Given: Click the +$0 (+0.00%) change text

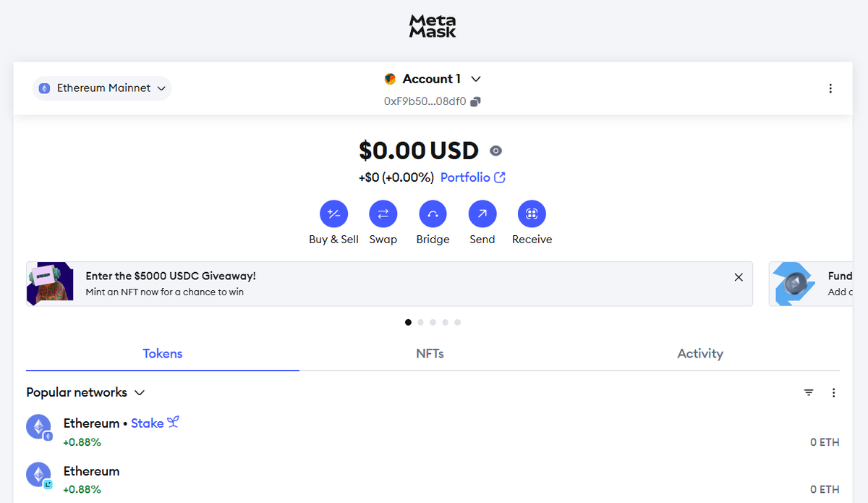Looking at the screenshot, I should [396, 177].
